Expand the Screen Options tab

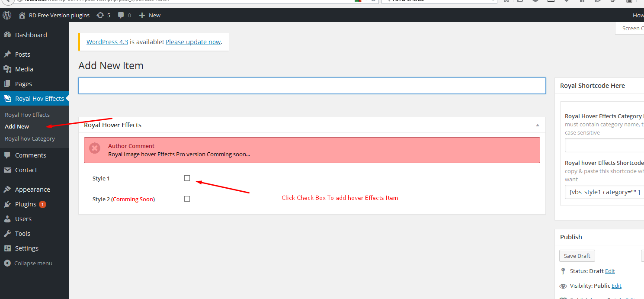630,28
